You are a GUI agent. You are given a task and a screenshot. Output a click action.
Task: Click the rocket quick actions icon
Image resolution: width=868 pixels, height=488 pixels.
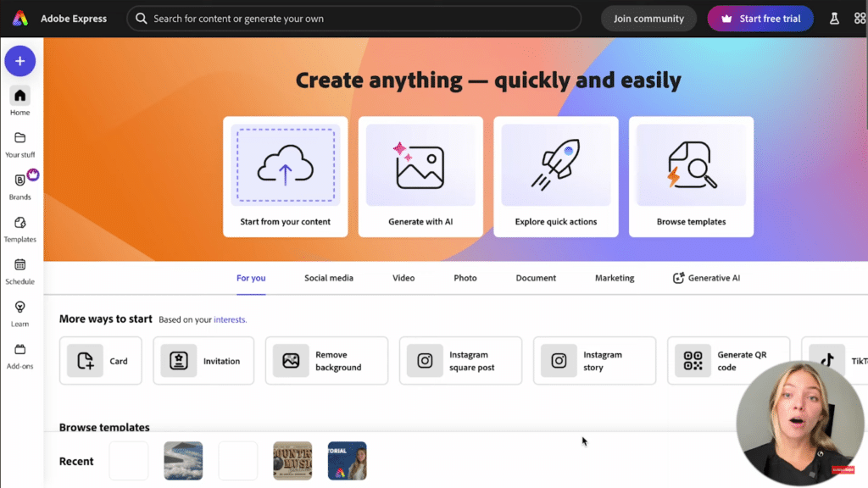point(555,165)
